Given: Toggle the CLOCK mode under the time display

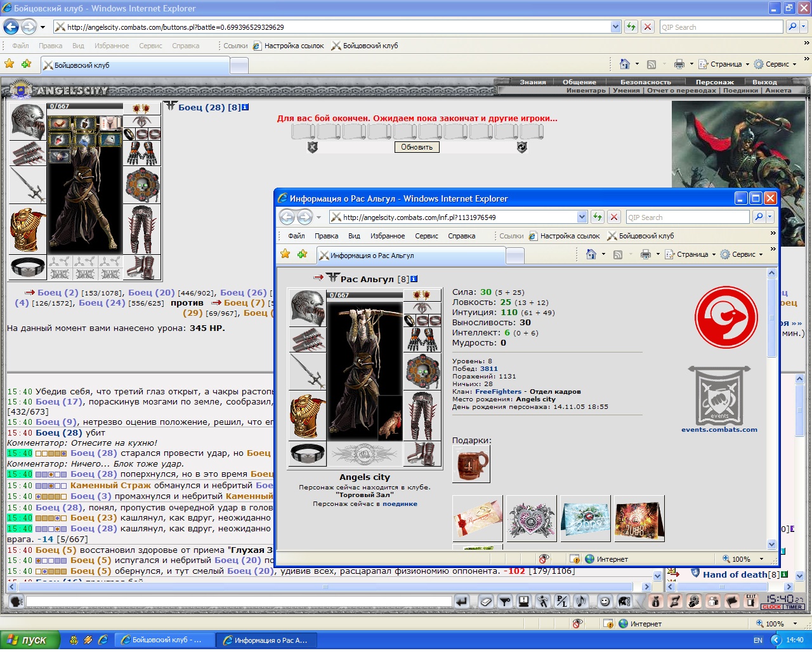Looking at the screenshot, I should (x=772, y=607).
